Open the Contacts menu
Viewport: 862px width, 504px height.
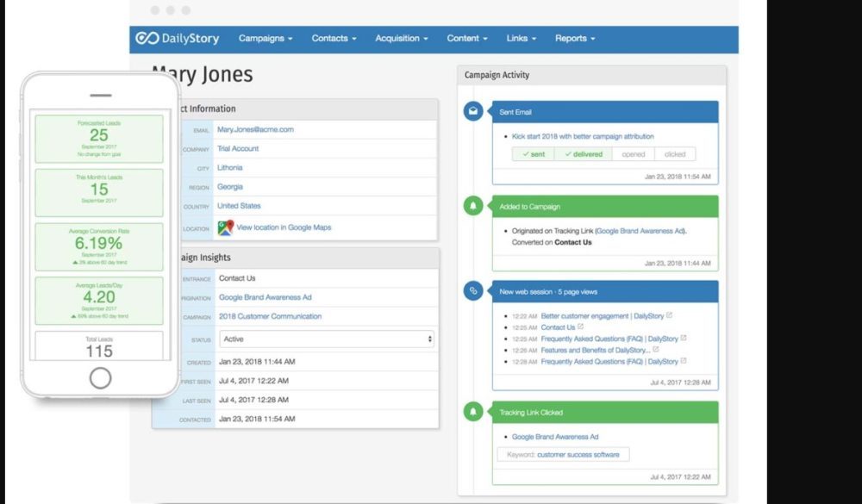(334, 39)
